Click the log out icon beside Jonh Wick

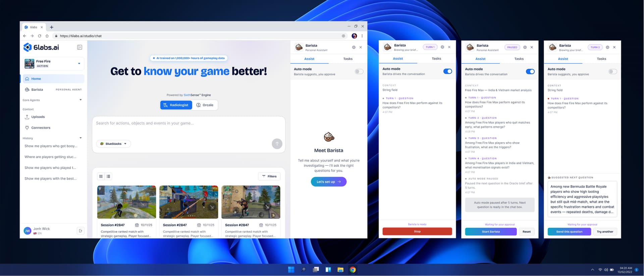pyautogui.click(x=80, y=231)
